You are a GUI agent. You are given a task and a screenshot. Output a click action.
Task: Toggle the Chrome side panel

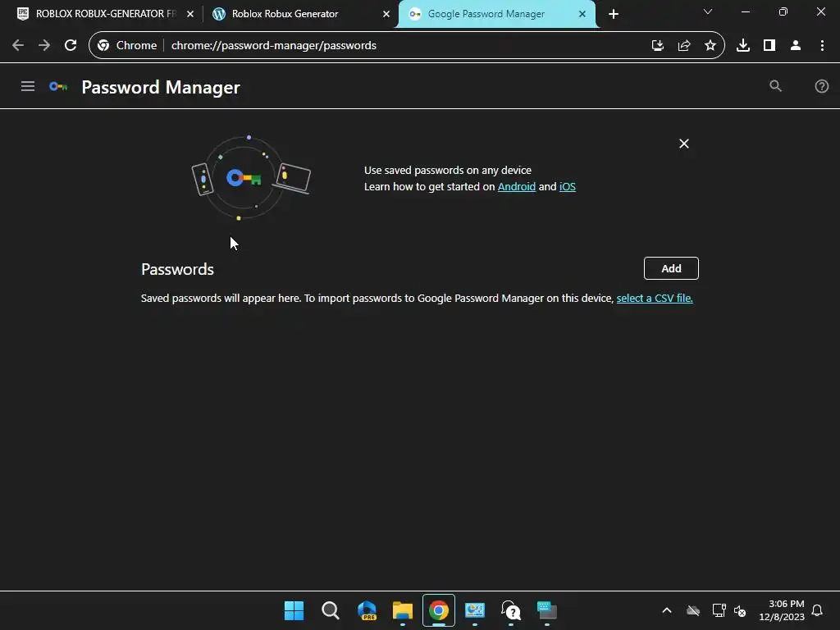pos(769,46)
